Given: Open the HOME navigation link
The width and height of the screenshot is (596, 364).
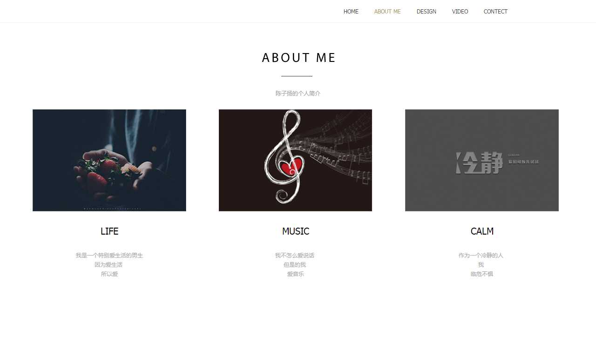Looking at the screenshot, I should pyautogui.click(x=351, y=12).
